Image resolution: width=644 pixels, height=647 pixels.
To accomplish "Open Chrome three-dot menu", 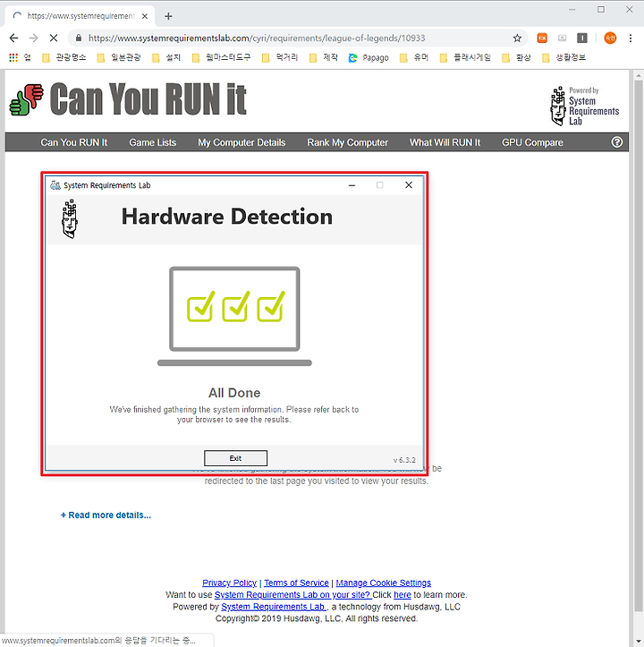I will 631,38.
